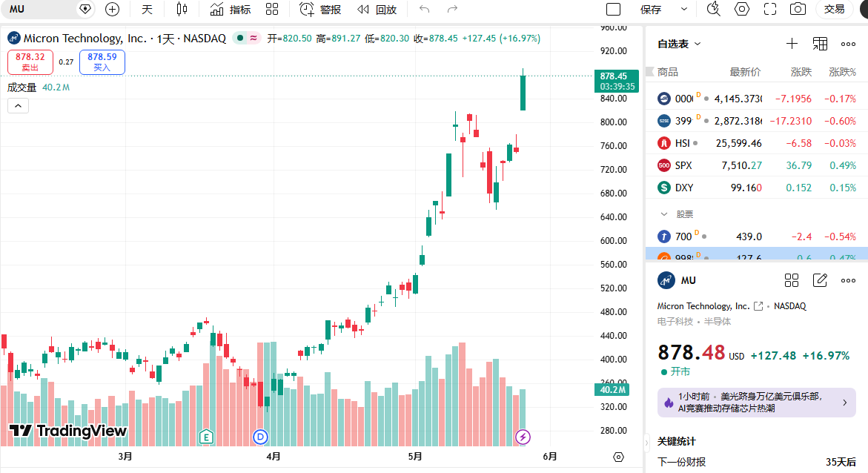Open the 天 timeframe selector

(x=147, y=9)
